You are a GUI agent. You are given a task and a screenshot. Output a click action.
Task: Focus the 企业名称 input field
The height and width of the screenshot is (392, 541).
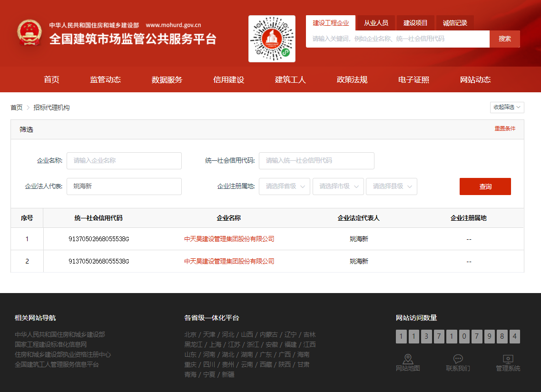(x=124, y=161)
